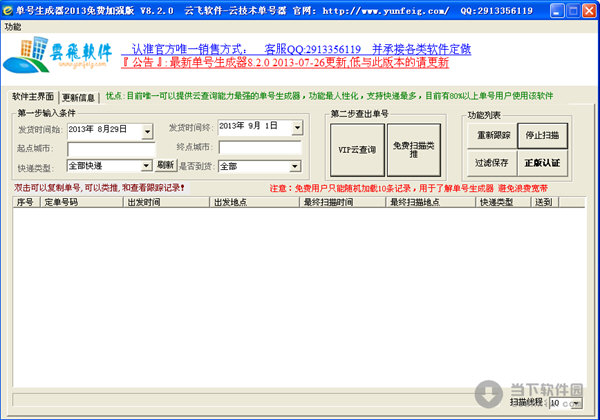This screenshot has width=600, height=420.
Task: Click the 免费扫描类推 button
Action: coord(414,150)
